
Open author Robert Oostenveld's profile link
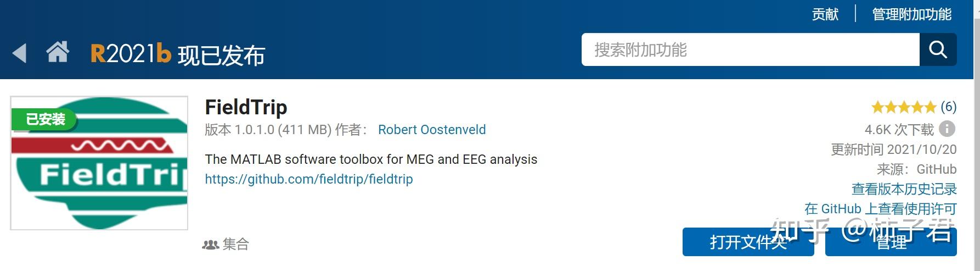432,130
